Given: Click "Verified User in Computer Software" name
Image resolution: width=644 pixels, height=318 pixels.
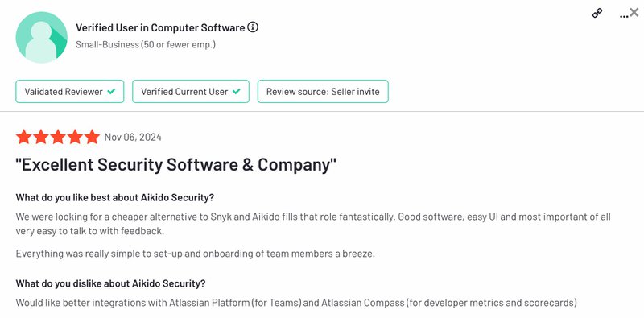Looking at the screenshot, I should [x=160, y=27].
